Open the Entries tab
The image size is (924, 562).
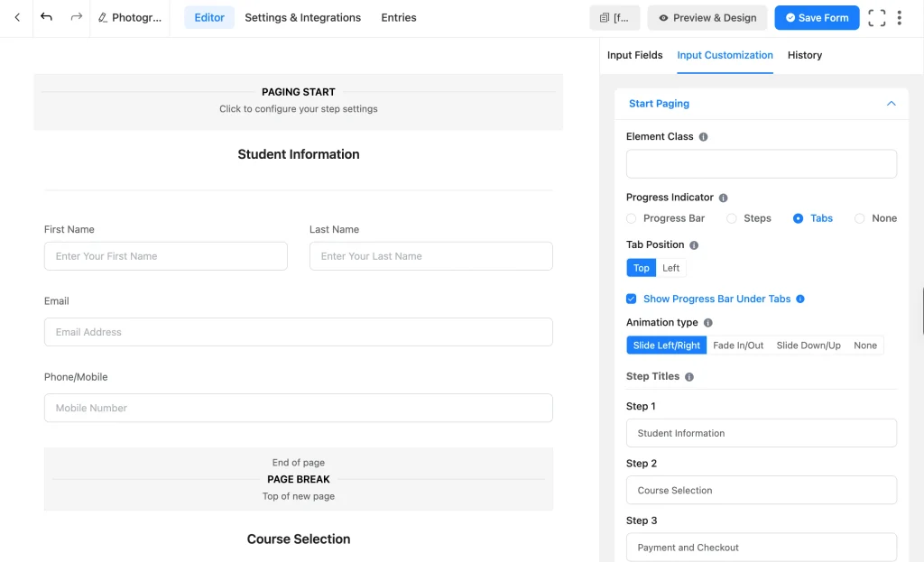[398, 18]
